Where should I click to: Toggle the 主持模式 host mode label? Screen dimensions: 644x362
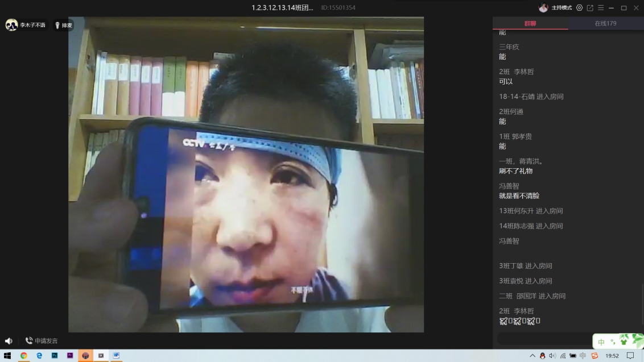(562, 8)
